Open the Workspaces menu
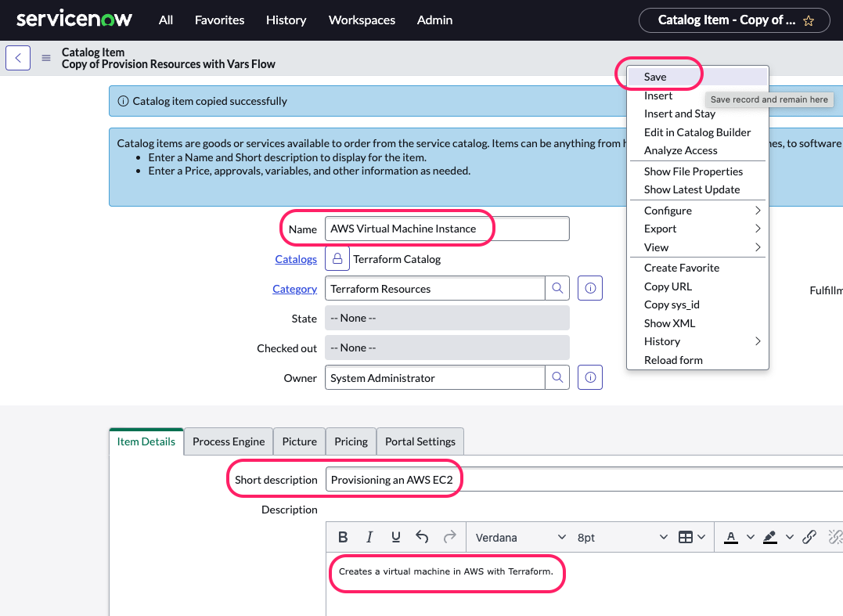The height and width of the screenshot is (616, 843). pos(362,20)
